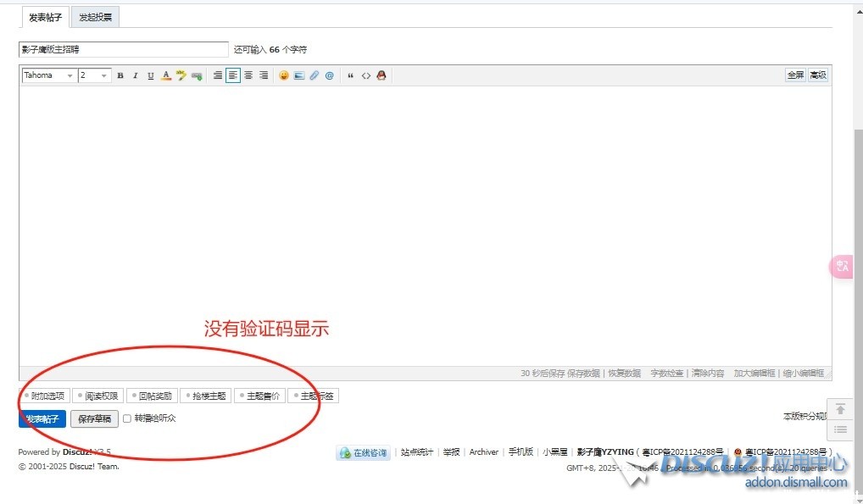Toggle bold text formatting
This screenshot has width=863, height=504.
click(120, 75)
